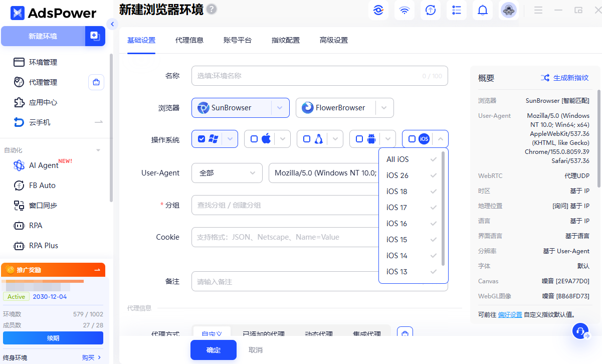Click the 续期 renew button

[x=53, y=338]
